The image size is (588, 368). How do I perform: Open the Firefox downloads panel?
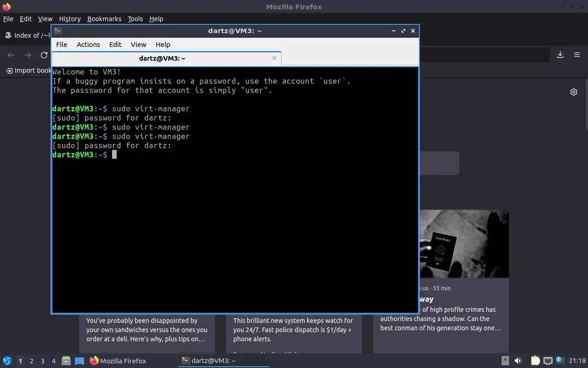(560, 55)
